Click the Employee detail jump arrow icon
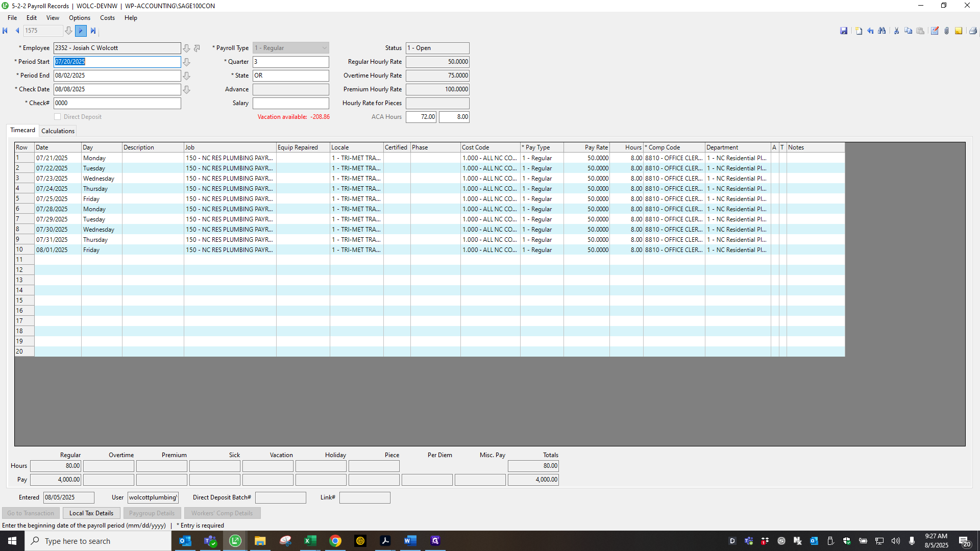The image size is (980, 551). 197,48
